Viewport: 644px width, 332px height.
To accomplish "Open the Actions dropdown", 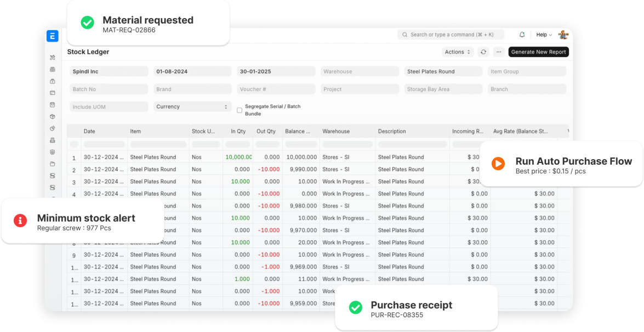I will click(x=458, y=52).
